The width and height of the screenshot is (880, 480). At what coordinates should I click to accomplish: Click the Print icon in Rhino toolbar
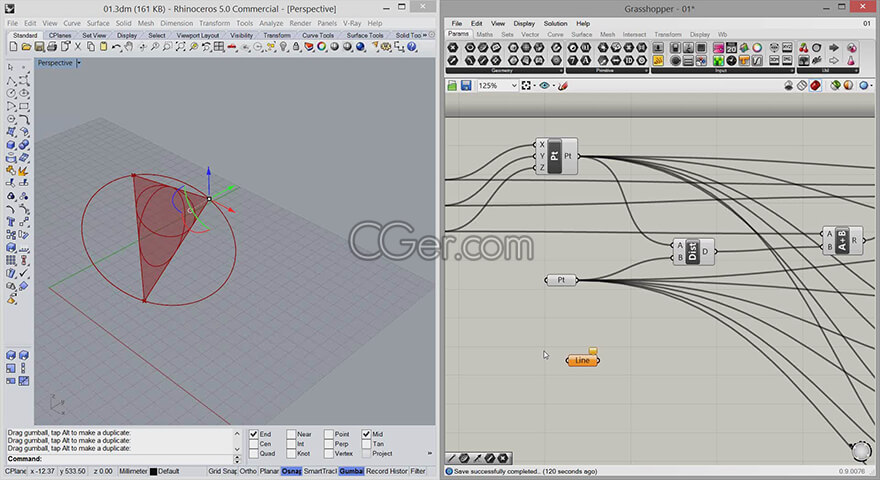coord(52,47)
